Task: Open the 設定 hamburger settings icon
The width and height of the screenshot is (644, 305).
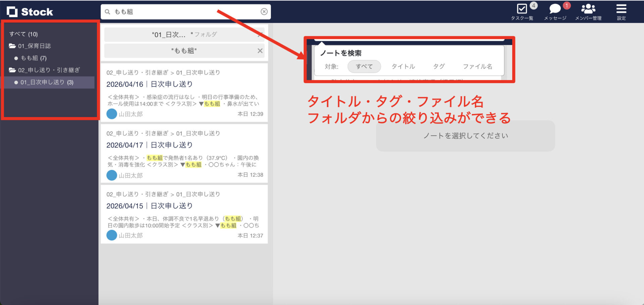Action: 621,8
